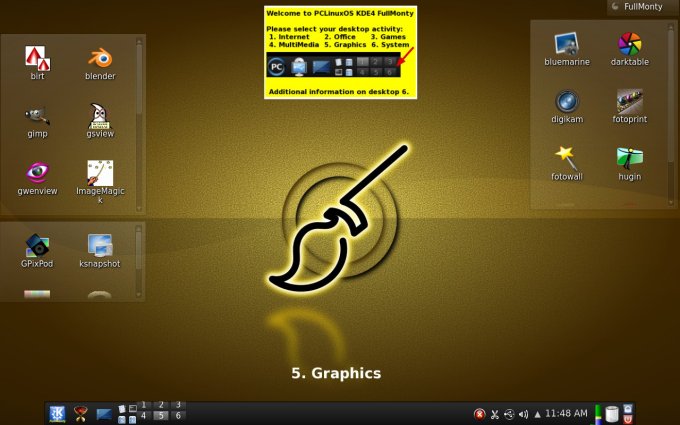
Task: Click up arrow of GPixPod panel scrollbar
Action: click(x=139, y=228)
